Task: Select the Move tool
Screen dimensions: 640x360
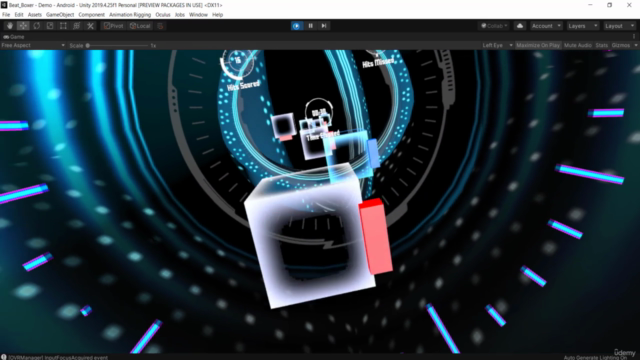Action: coord(23,26)
